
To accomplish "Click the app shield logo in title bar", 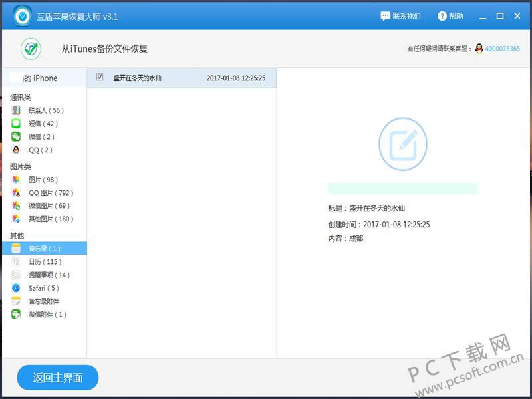I will pos(23,16).
